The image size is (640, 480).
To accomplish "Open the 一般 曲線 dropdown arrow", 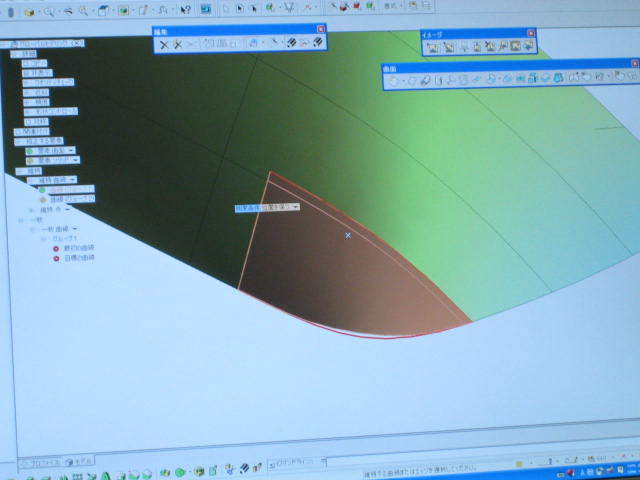I will [75, 229].
